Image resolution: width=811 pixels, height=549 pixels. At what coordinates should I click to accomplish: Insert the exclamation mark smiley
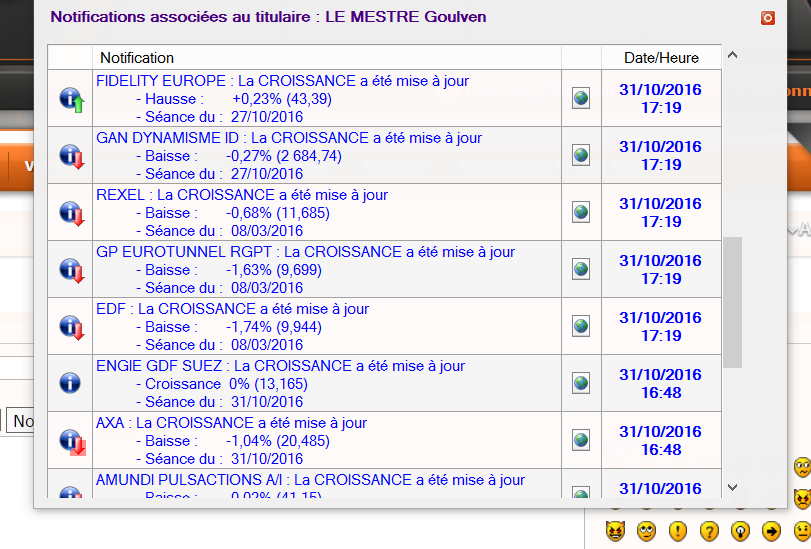coord(677,530)
